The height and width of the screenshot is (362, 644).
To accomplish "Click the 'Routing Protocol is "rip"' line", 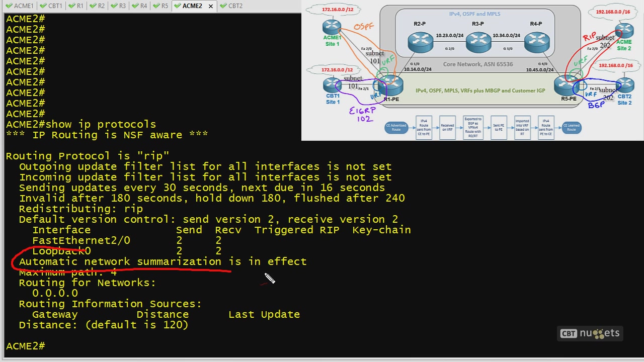I will (x=88, y=156).
